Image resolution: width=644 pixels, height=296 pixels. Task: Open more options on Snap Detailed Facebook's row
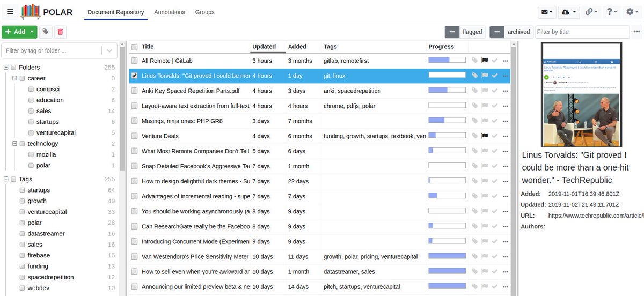(505, 166)
